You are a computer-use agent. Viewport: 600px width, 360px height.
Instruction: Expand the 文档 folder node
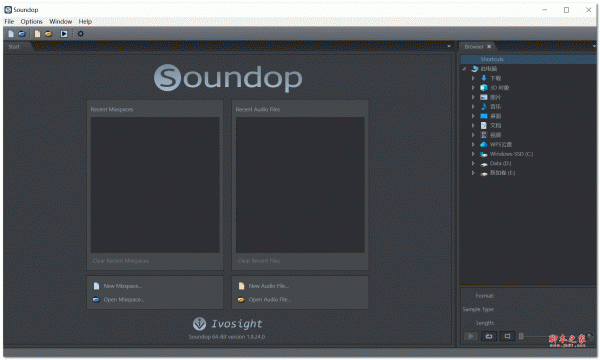pyautogui.click(x=473, y=125)
